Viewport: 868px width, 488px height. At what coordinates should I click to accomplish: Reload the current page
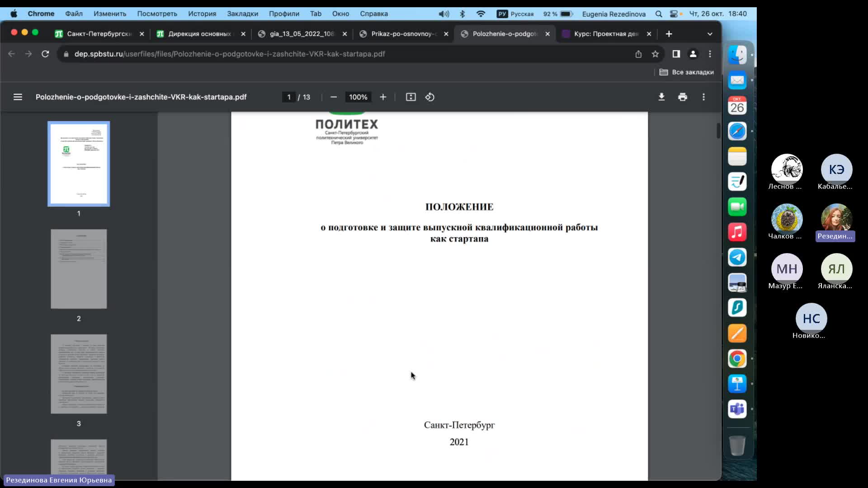[x=45, y=54]
